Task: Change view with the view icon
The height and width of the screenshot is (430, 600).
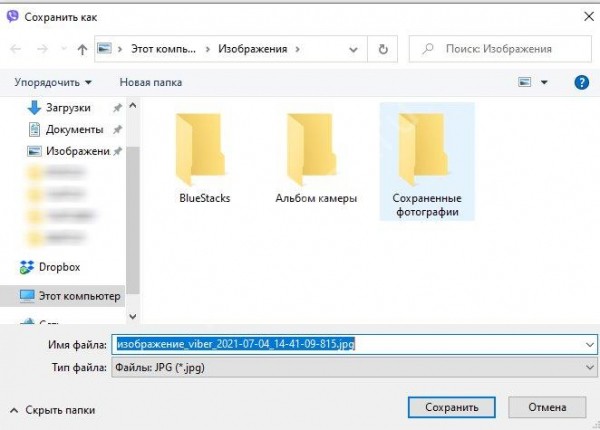Action: pos(524,82)
